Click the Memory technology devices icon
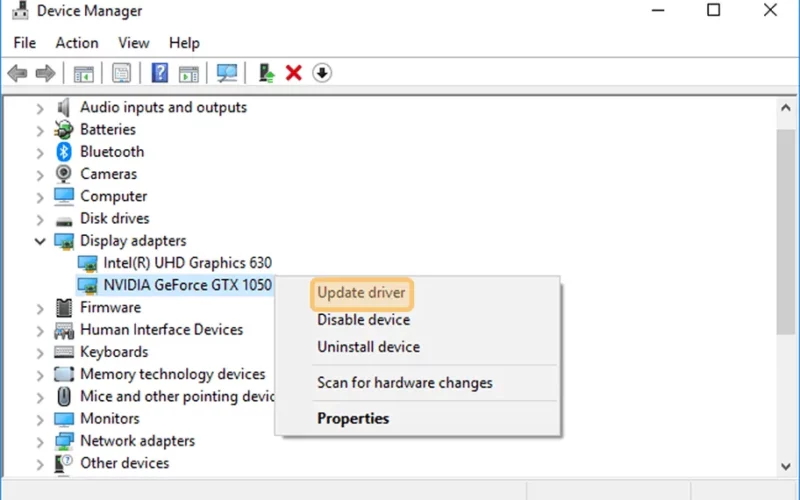The width and height of the screenshot is (800, 500). click(64, 374)
